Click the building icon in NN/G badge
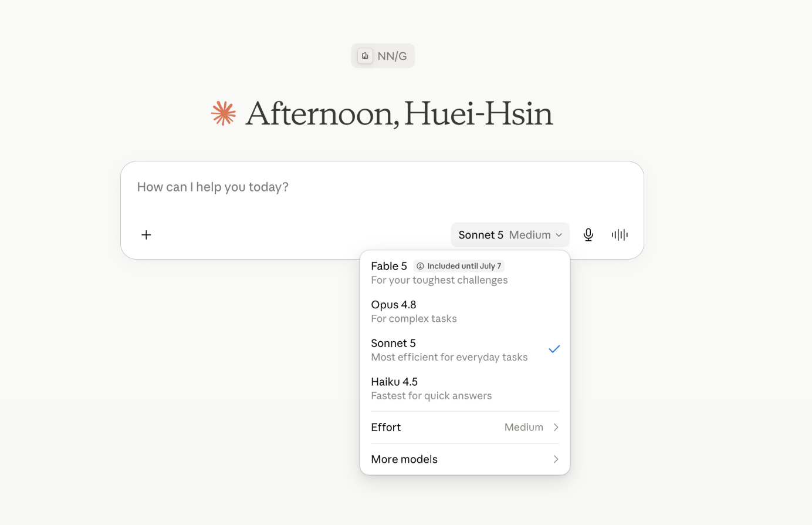Viewport: 812px width, 525px height. coord(365,56)
